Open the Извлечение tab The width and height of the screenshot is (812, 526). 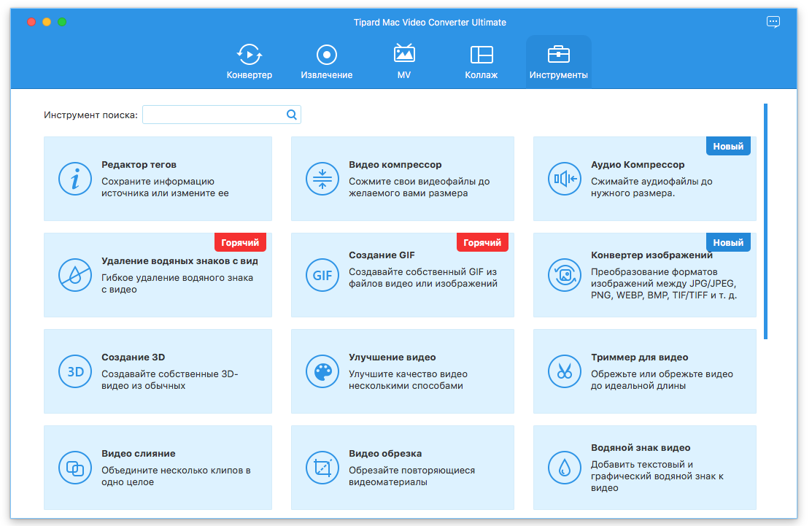click(x=326, y=62)
